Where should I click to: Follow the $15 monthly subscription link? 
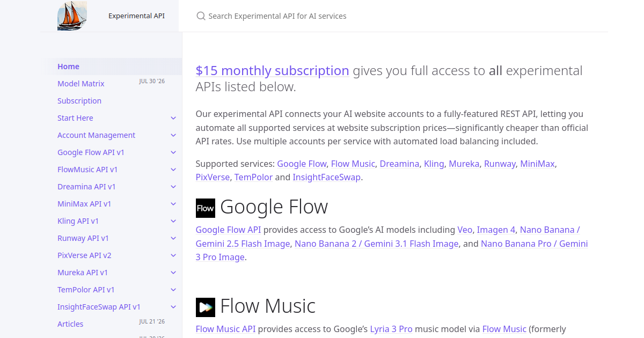[273, 71]
